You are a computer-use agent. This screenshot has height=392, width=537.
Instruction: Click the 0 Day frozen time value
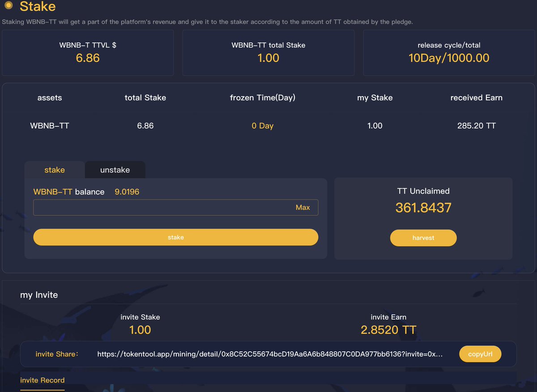[263, 126]
